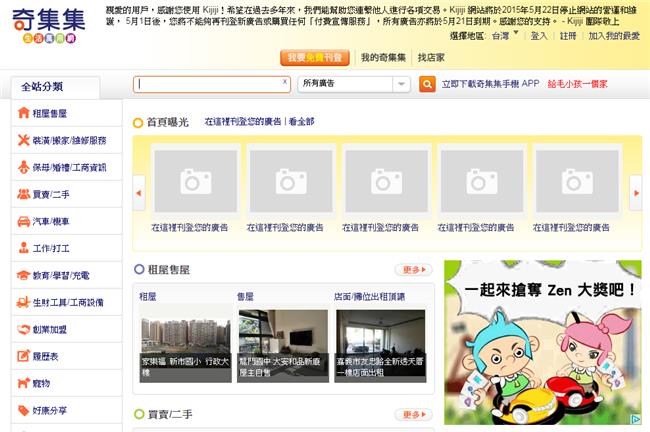Click the 售屋 subcategory heading

(x=245, y=296)
